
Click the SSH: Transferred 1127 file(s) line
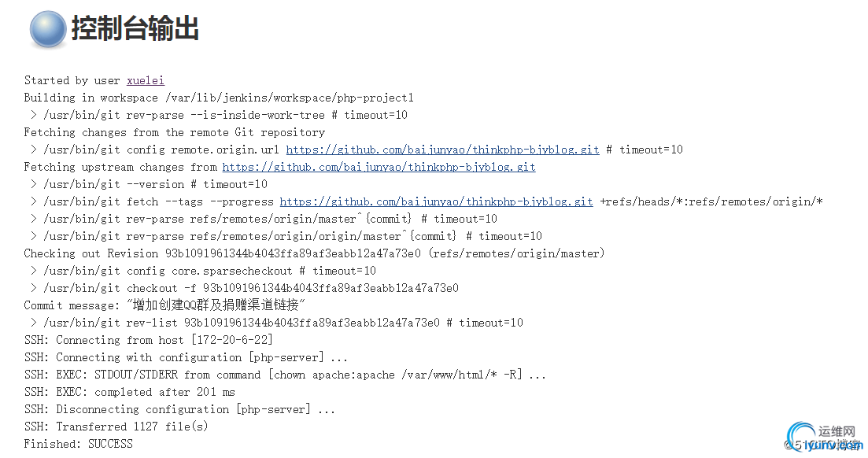point(116,427)
